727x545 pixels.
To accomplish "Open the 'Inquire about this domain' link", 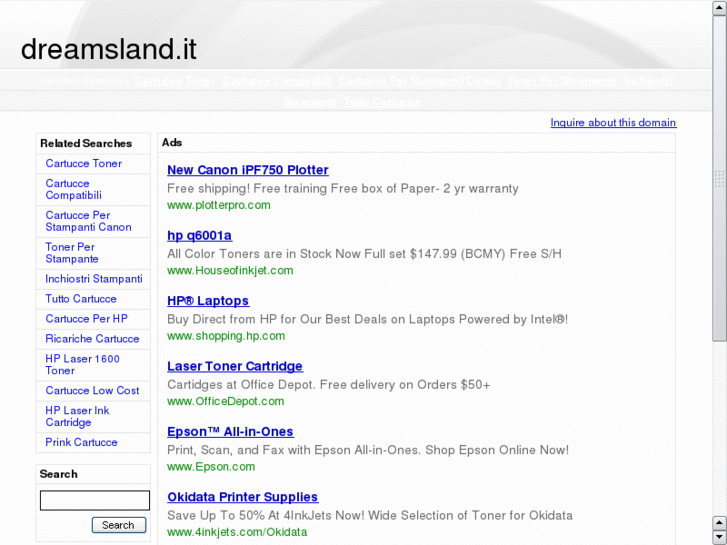I will [x=613, y=122].
